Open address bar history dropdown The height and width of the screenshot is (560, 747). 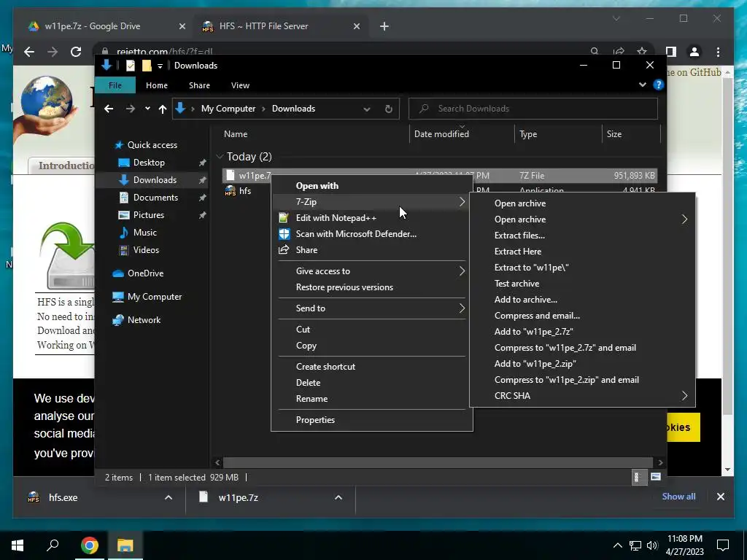tap(367, 109)
